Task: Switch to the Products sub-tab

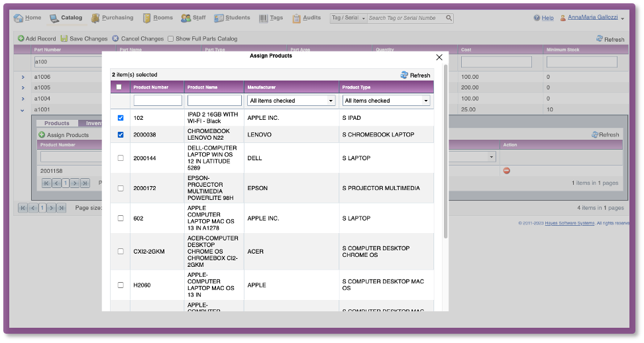Action: pos(57,123)
